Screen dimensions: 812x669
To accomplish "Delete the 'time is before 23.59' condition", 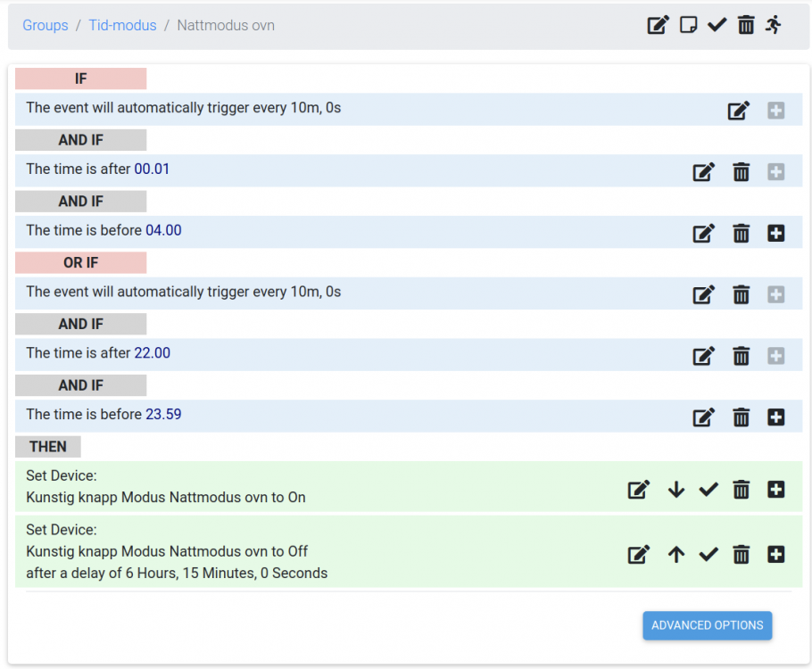I will (x=741, y=417).
